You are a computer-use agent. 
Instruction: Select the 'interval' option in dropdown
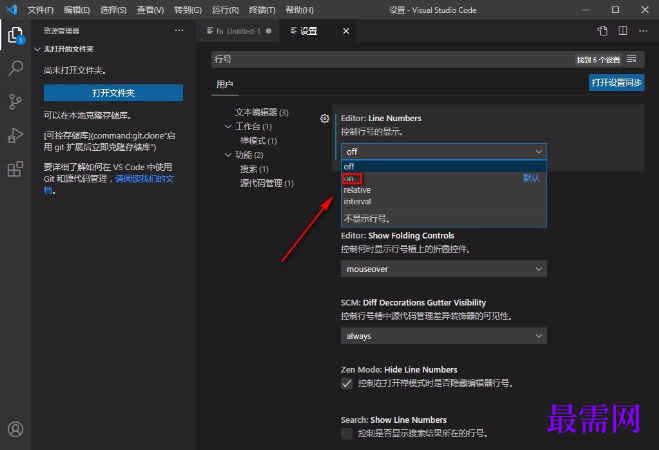pyautogui.click(x=444, y=201)
